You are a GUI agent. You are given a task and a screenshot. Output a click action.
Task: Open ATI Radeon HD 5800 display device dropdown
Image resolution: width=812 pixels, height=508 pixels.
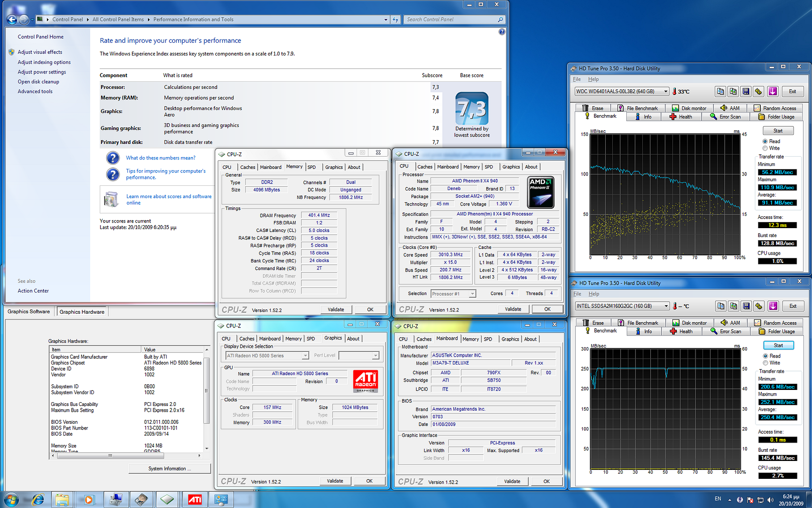(305, 356)
